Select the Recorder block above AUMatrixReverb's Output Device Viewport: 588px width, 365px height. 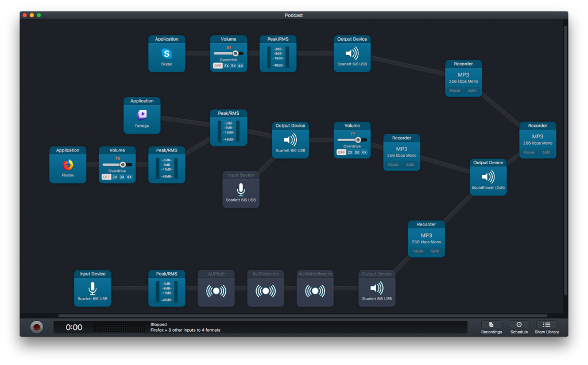(427, 239)
